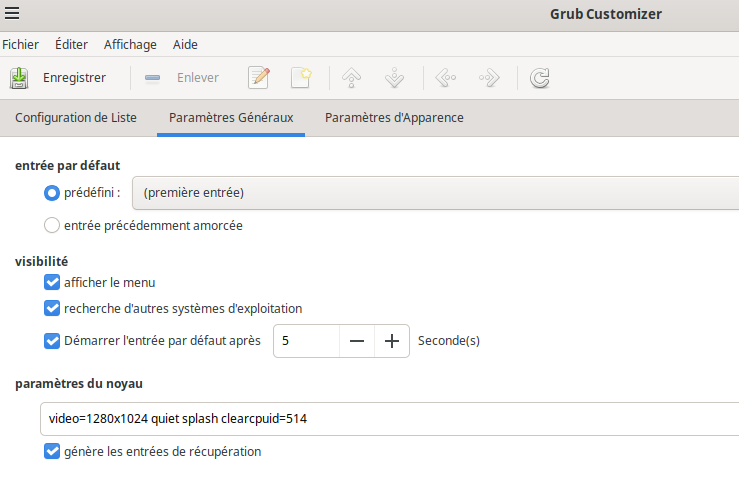739x491 pixels.
Task: Click the timeout seconds value field
Action: coord(306,341)
